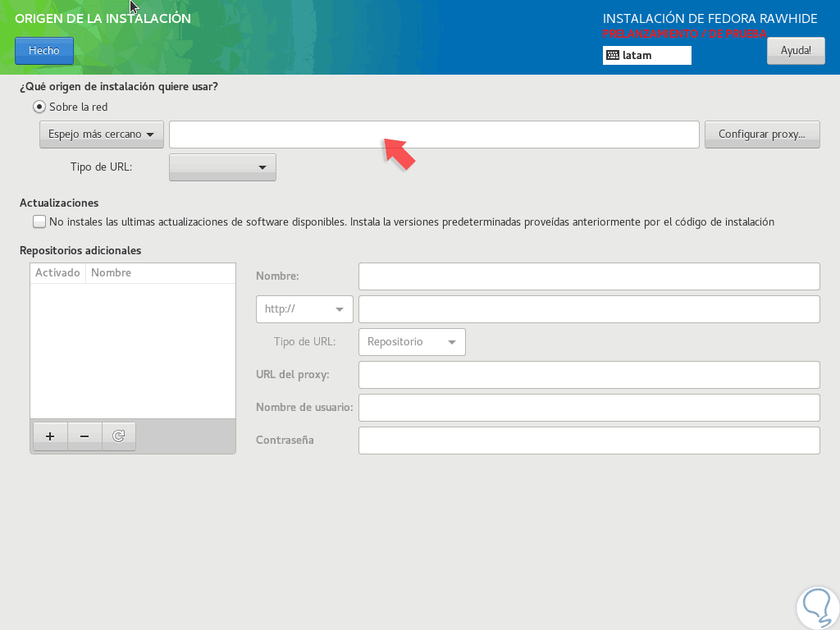Open the http:// protocol dropdown
840x630 pixels.
(x=304, y=309)
